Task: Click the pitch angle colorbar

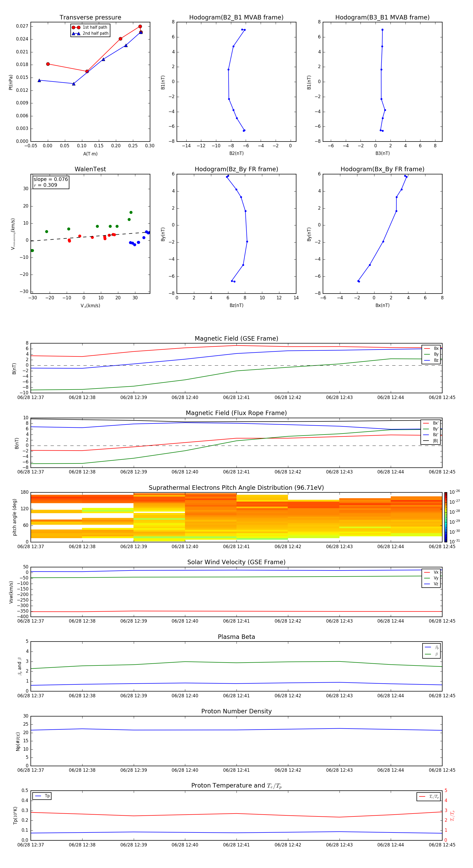Action: pyautogui.click(x=445, y=517)
